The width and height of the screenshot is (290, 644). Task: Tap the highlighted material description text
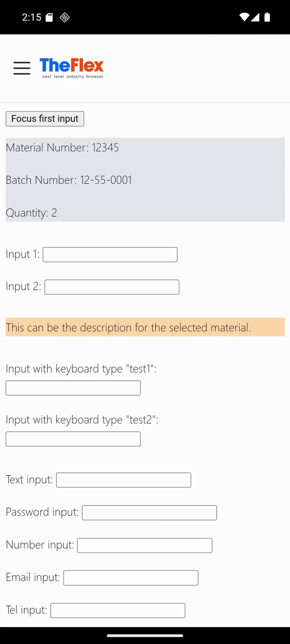(128, 327)
